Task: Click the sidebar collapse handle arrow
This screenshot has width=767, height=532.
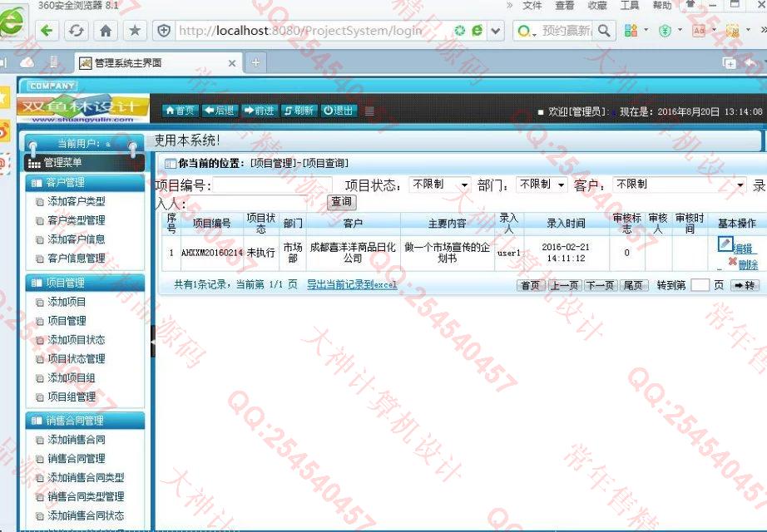Action: [x=152, y=342]
